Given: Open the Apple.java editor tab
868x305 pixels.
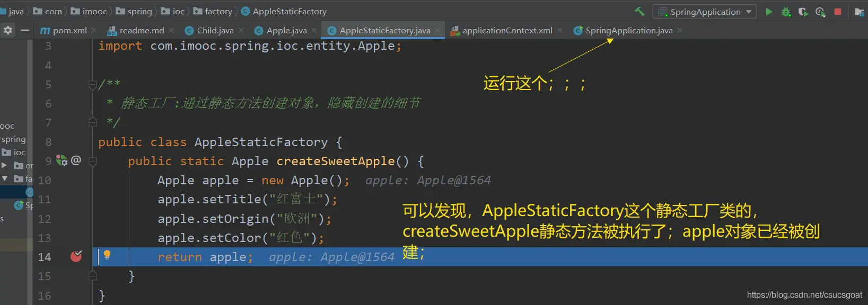Looking at the screenshot, I should click(286, 31).
